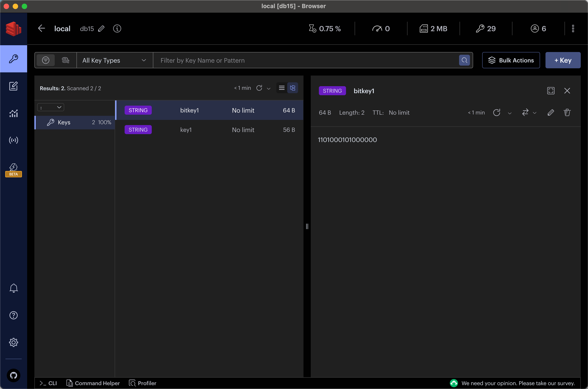Viewport: 588px width, 389px height.
Task: Toggle full screen for key details
Action: coord(551,91)
